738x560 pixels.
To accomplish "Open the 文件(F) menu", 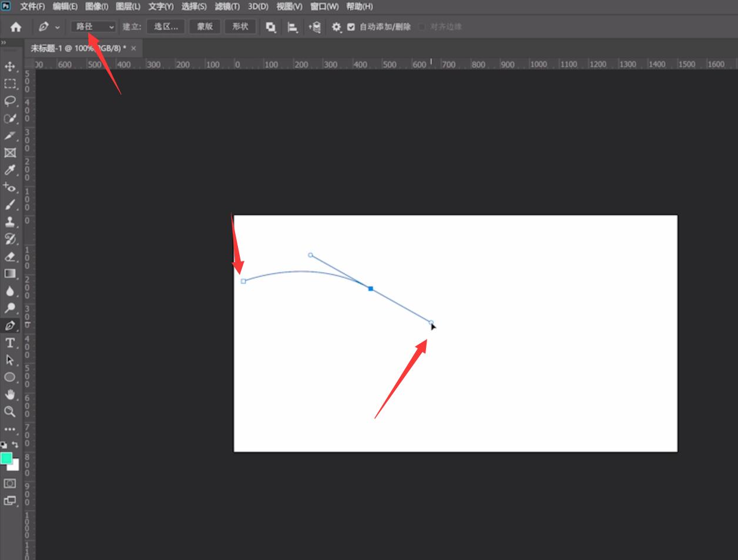I will tap(32, 6).
